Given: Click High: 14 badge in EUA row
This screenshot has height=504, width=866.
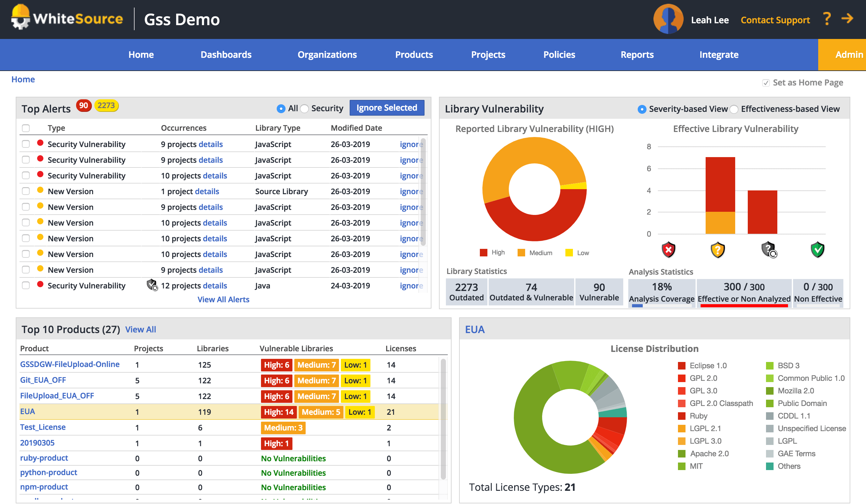Looking at the screenshot, I should tap(279, 412).
